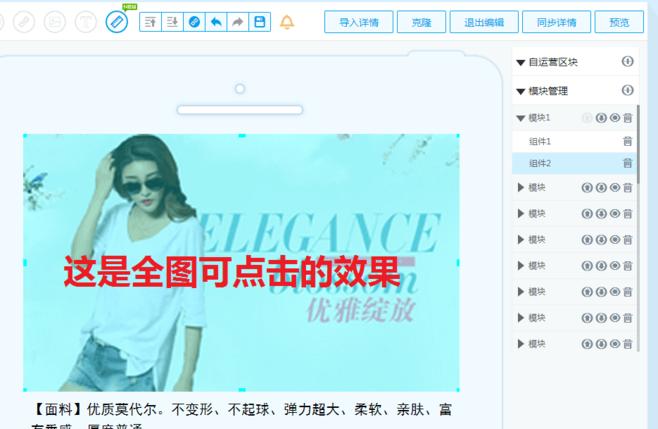Redo the last action
Screen dimensions: 658x429
pos(238,22)
